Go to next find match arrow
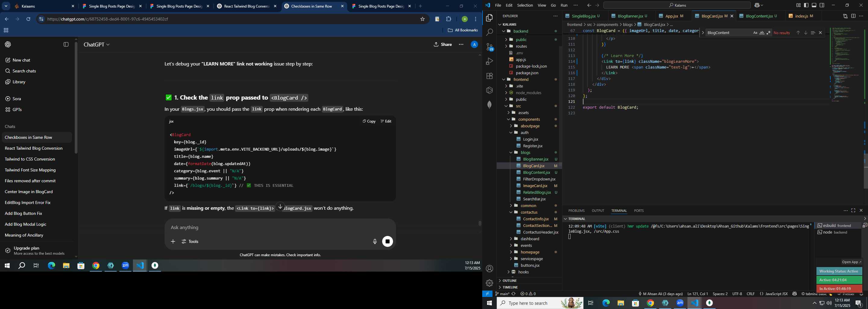Screen dimensions: 868x309 pyautogui.click(x=806, y=33)
